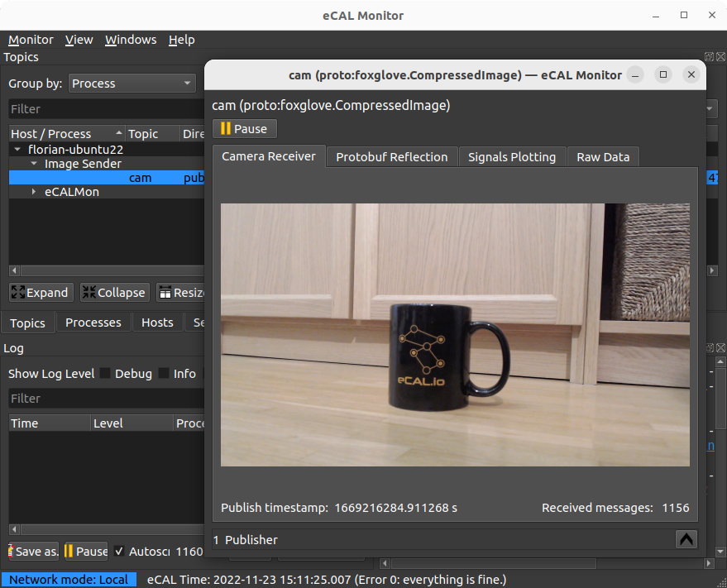727x588 pixels.
Task: Click the Resize columns button
Action: click(x=180, y=293)
